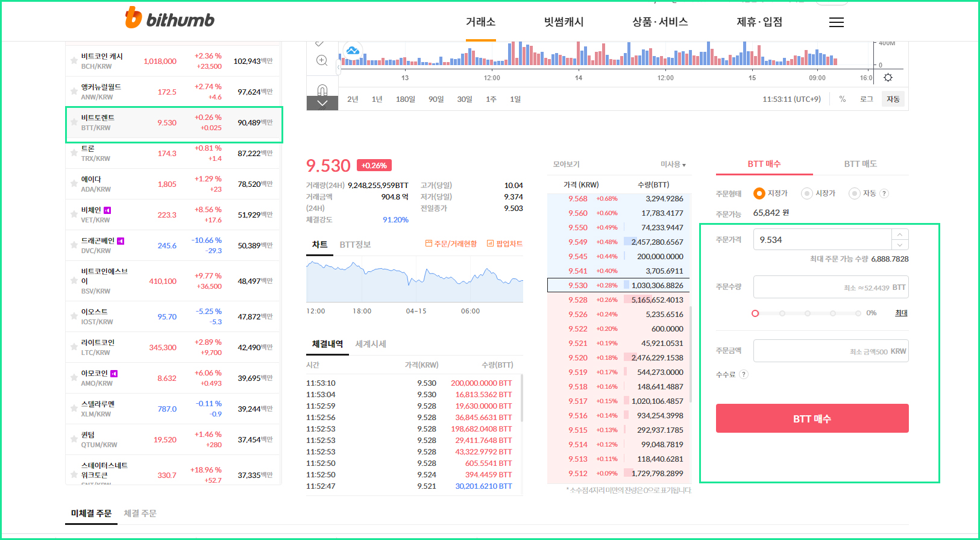This screenshot has height=540, width=980.
Task: Favorite the 라이트코인 star icon
Action: (74, 347)
